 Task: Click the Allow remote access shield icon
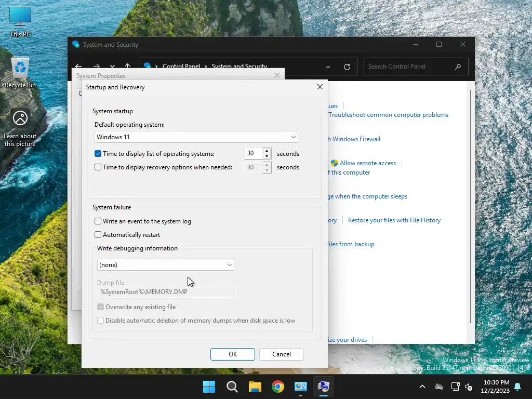[x=335, y=163]
